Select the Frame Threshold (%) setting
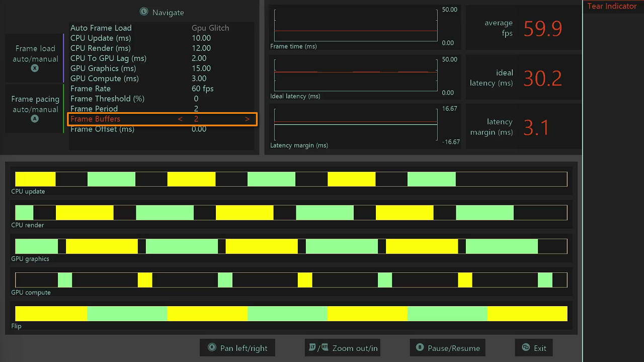Image resolution: width=644 pixels, height=362 pixels. [162, 98]
